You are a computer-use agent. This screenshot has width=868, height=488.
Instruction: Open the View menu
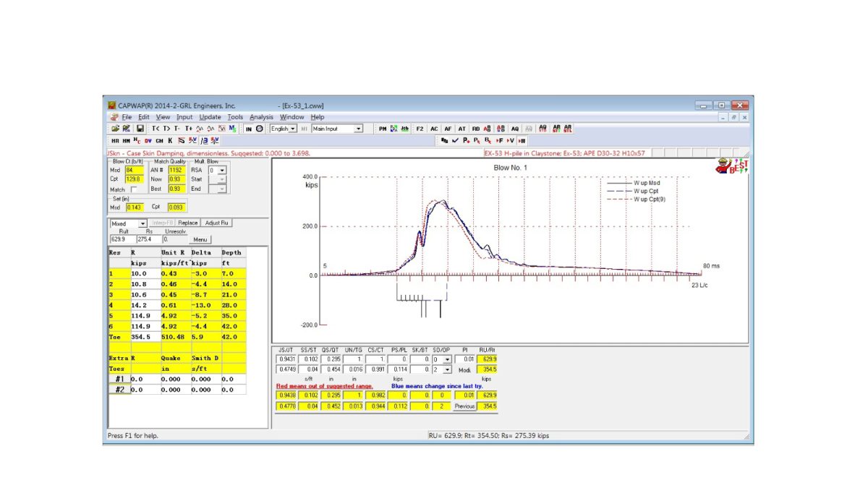point(163,117)
